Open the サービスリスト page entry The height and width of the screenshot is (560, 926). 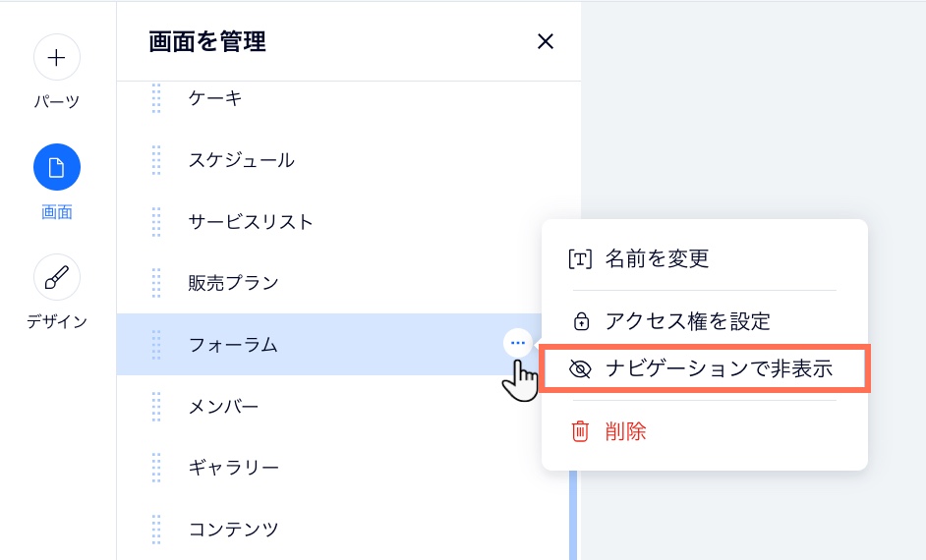pyautogui.click(x=251, y=222)
